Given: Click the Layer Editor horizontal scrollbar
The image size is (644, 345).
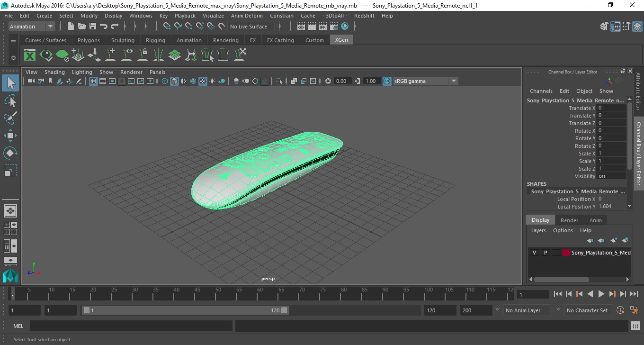Looking at the screenshot, I should (x=562, y=280).
